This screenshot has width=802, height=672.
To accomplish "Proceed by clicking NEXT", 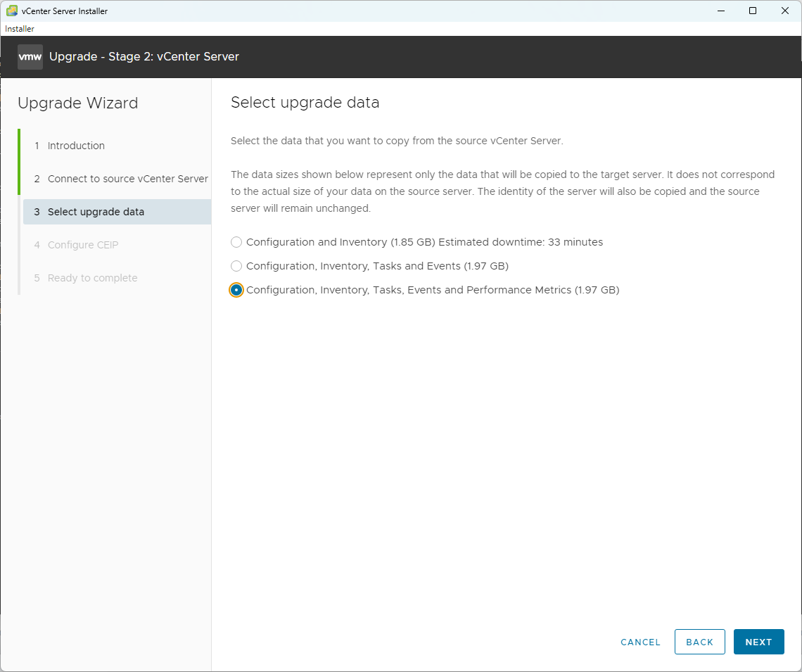I will [758, 642].
